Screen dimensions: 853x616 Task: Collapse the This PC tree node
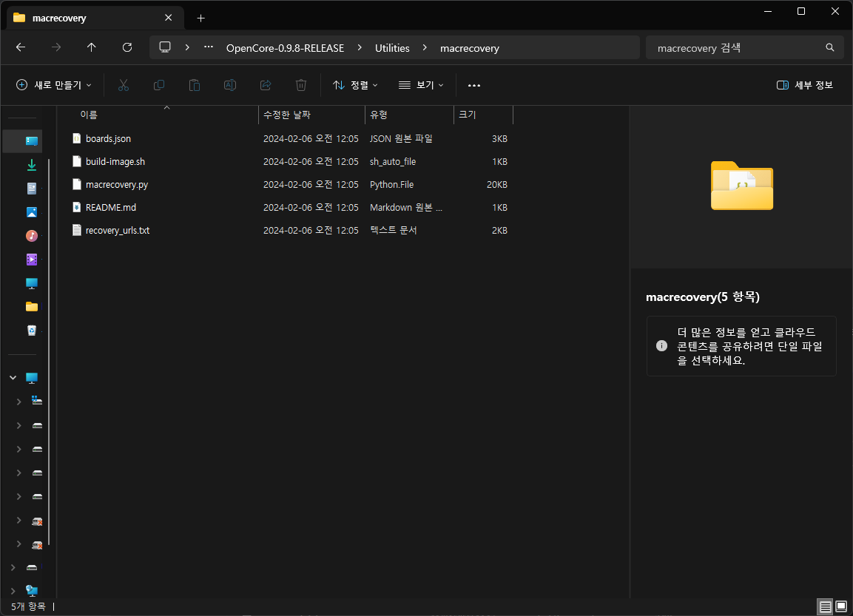(13, 377)
